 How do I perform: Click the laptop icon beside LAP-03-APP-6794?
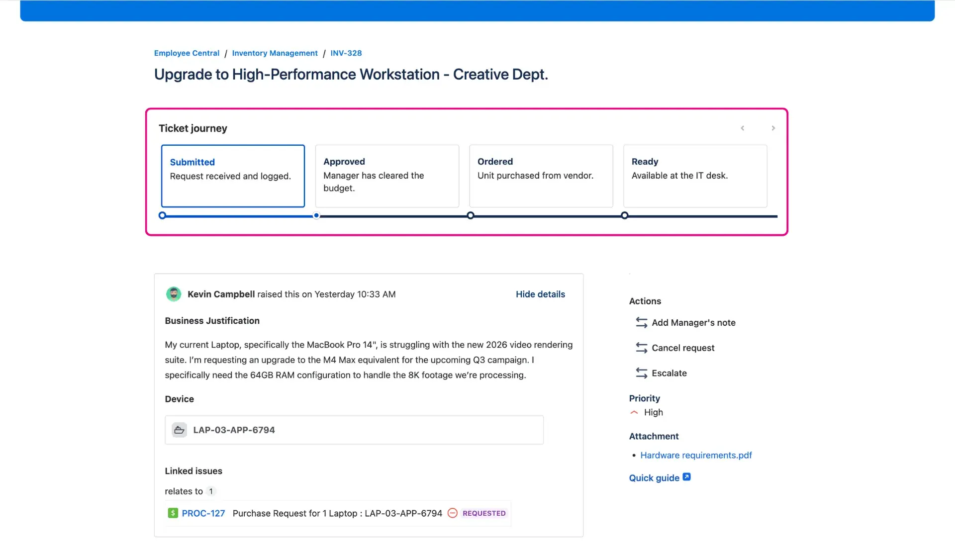coord(180,430)
